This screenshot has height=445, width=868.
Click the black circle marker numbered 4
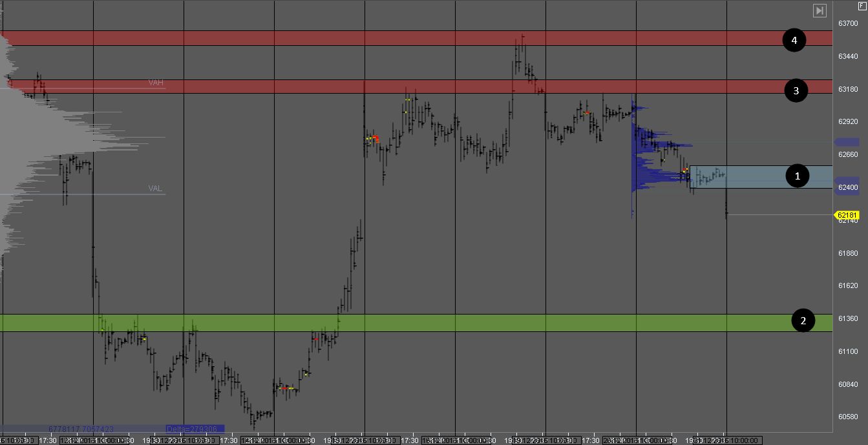(794, 41)
